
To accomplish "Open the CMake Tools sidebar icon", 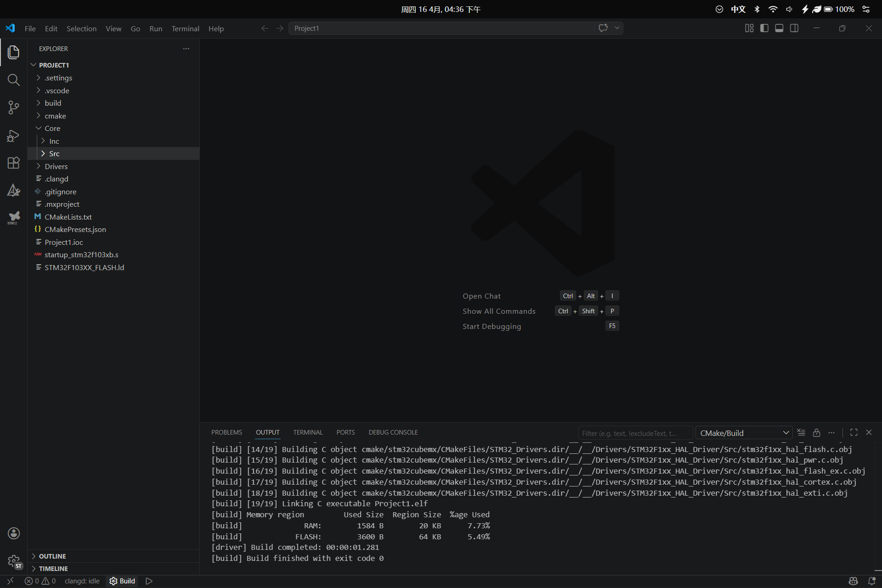I will (x=14, y=190).
